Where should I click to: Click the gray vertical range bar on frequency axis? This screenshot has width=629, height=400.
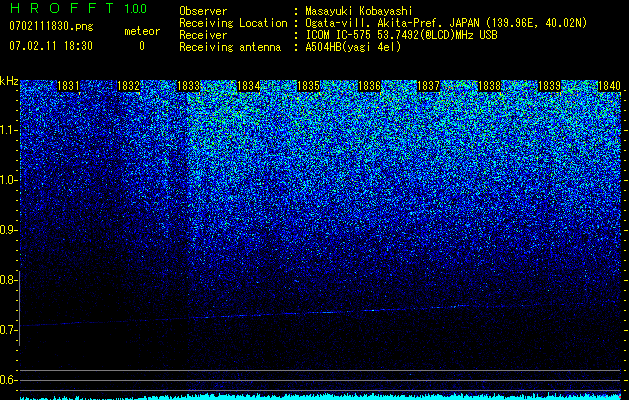click(19, 308)
